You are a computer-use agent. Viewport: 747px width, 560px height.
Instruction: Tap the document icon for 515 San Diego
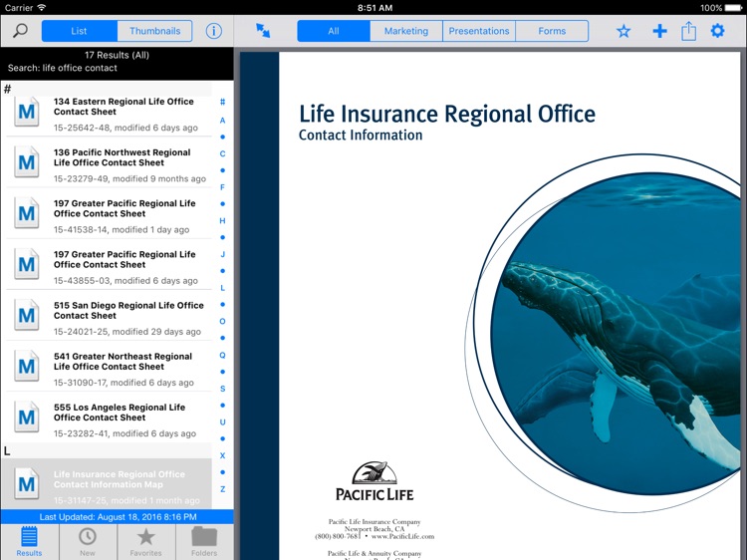(26, 315)
